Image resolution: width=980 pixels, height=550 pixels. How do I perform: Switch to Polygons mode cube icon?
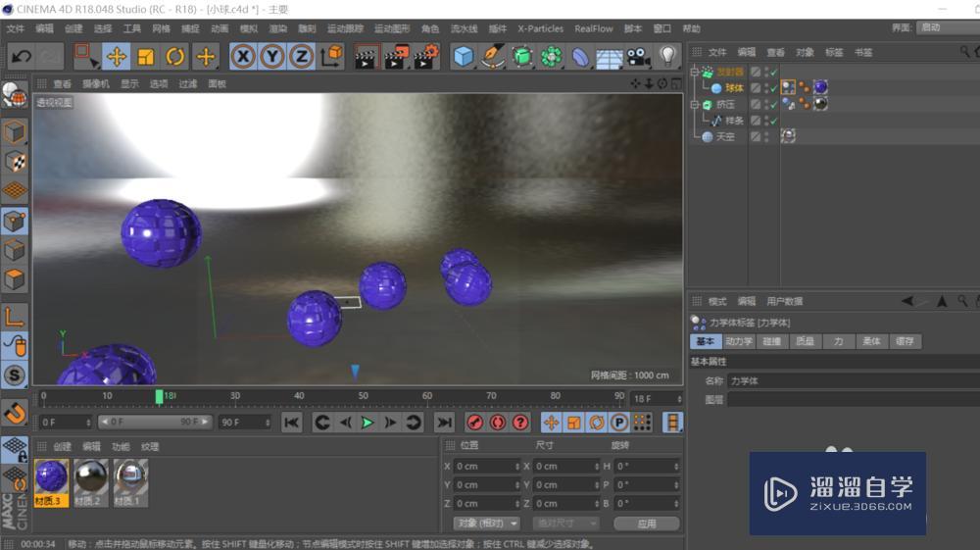click(15, 280)
